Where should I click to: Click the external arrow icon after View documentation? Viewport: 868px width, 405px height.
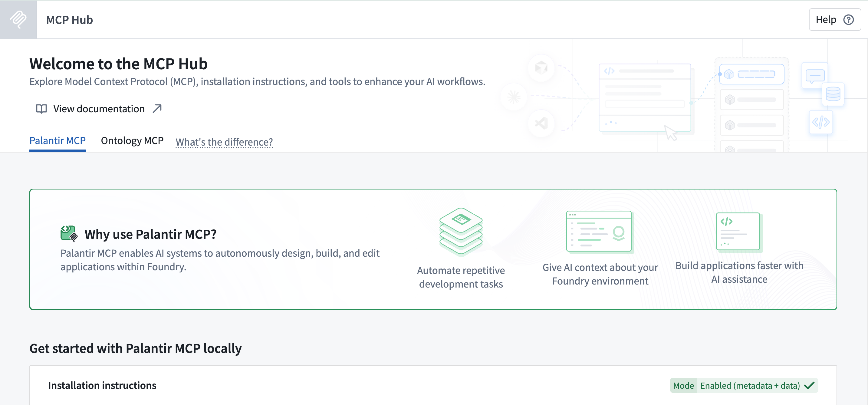pyautogui.click(x=157, y=109)
